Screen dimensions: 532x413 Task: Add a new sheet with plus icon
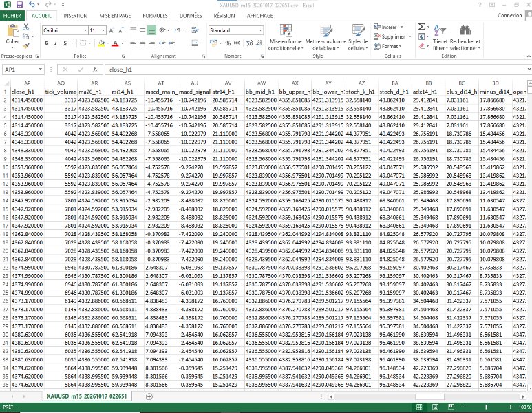click(x=149, y=396)
